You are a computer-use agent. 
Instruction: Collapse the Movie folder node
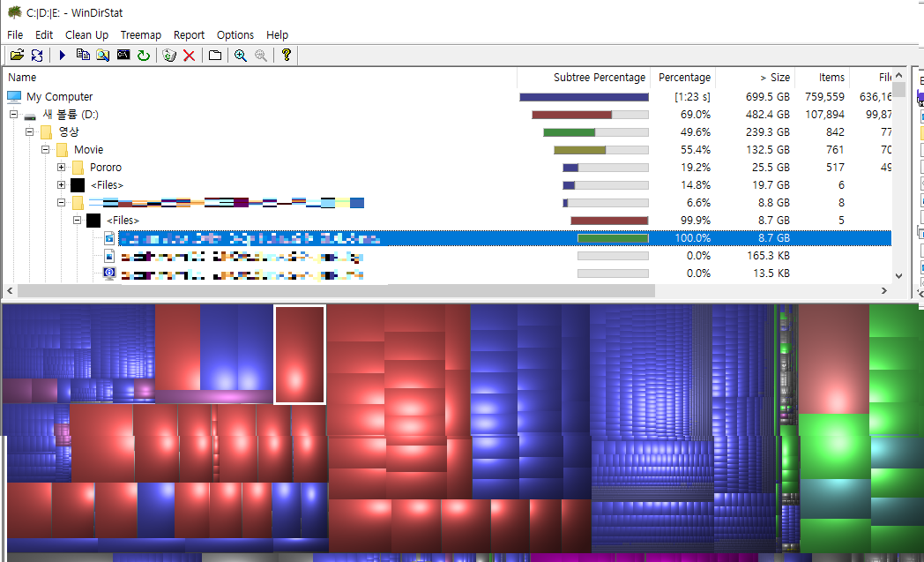pyautogui.click(x=45, y=150)
